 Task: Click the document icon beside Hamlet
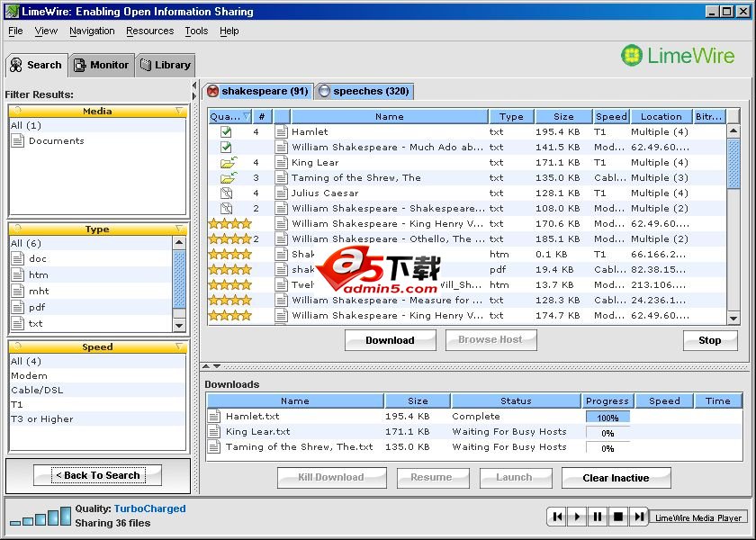click(282, 131)
